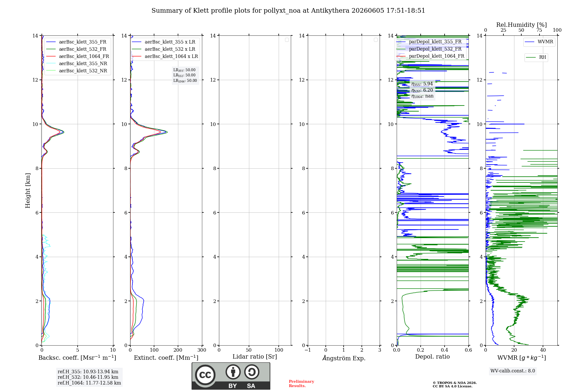Click the plot summary title at top
Image resolution: width=577 pixels, height=392 pixels.
(288, 11)
